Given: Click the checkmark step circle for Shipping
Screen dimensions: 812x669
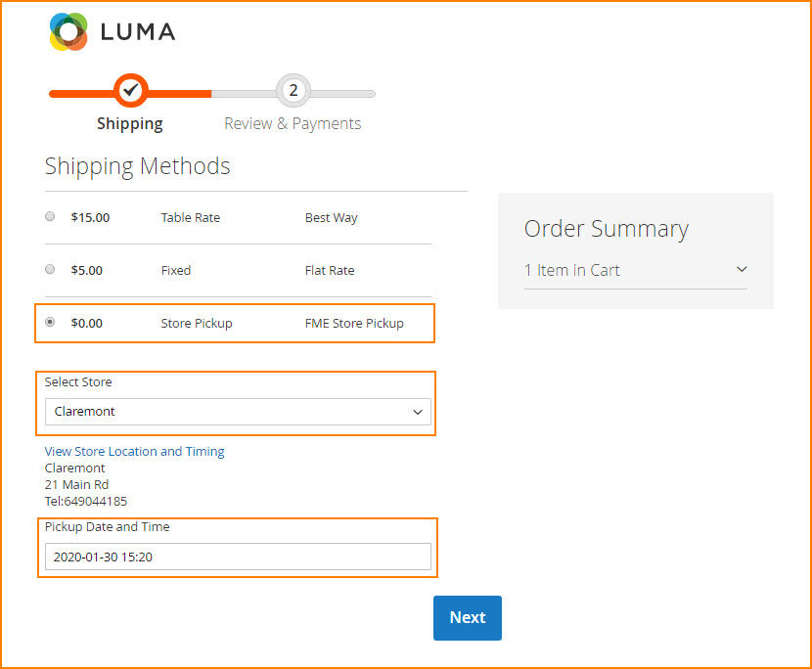Looking at the screenshot, I should coord(130,91).
